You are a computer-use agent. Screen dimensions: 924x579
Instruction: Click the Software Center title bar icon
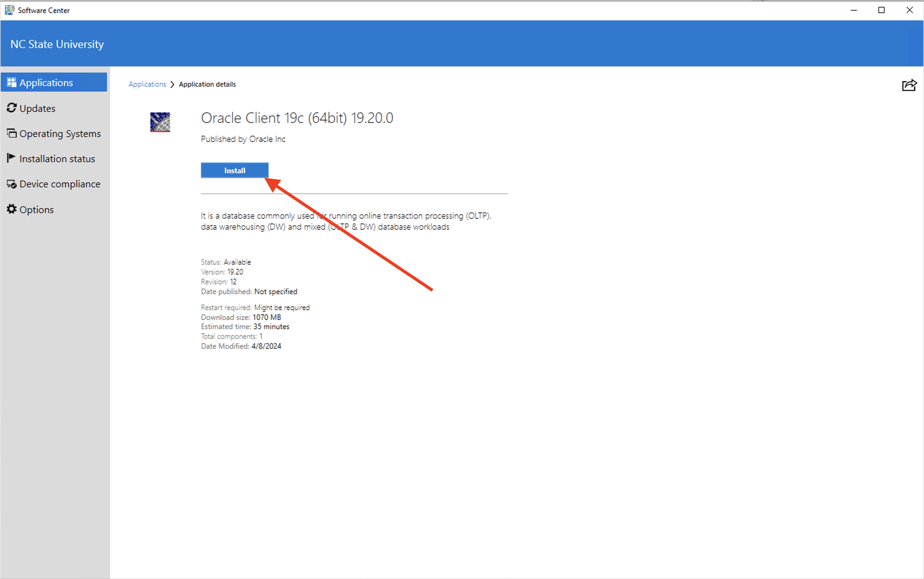10,10
